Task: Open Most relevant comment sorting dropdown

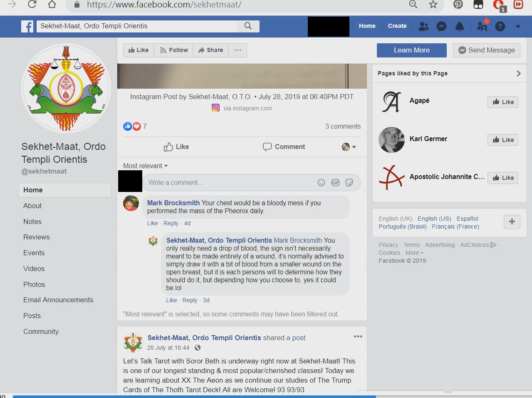Action: coord(146,166)
